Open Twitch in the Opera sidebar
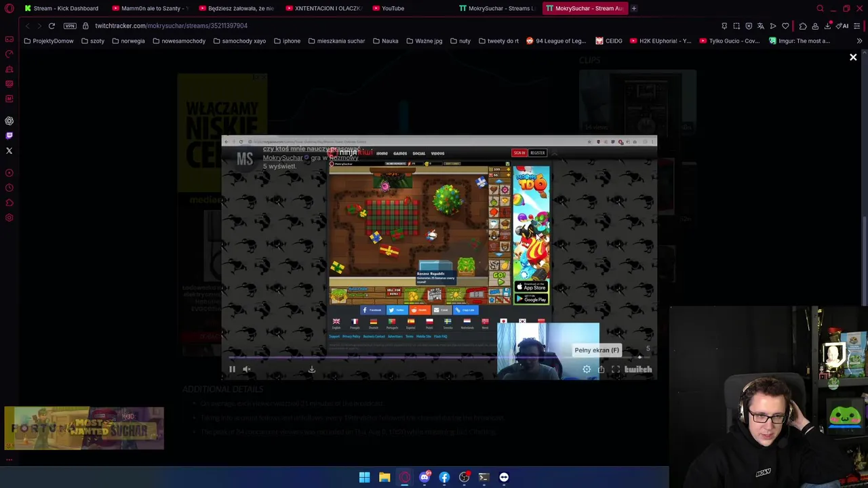This screenshot has height=488, width=868. click(9, 136)
